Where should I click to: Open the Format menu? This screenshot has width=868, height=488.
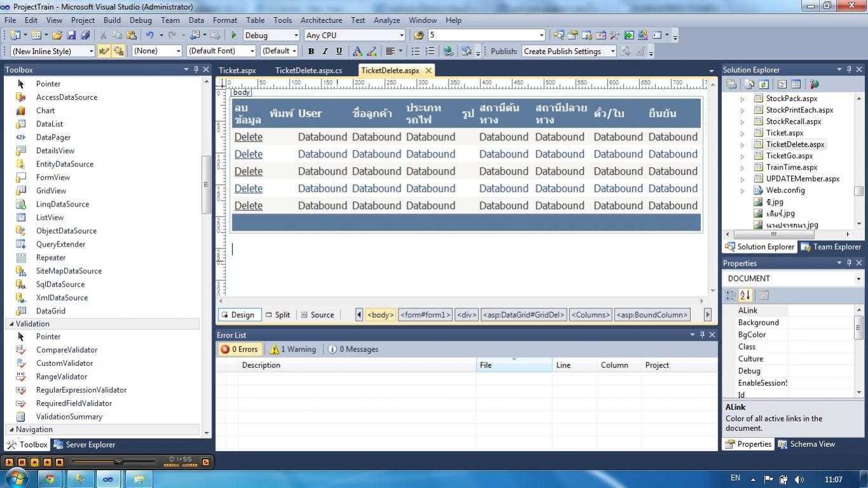(225, 20)
